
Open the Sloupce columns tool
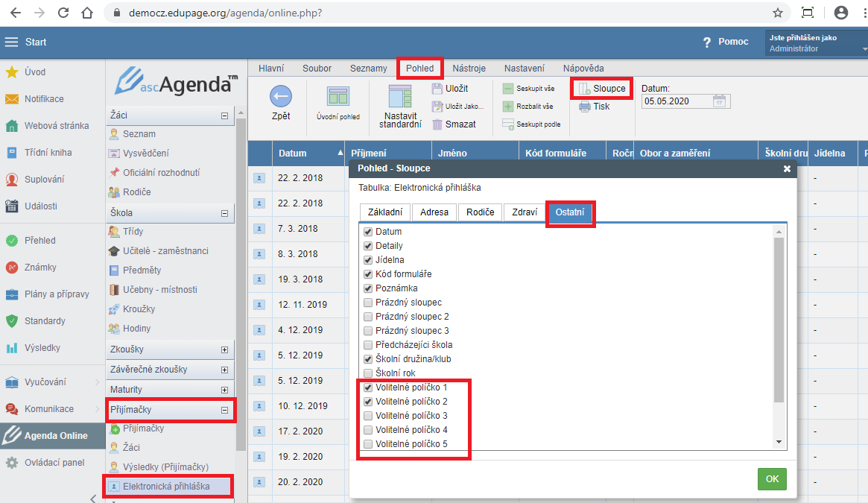[602, 89]
